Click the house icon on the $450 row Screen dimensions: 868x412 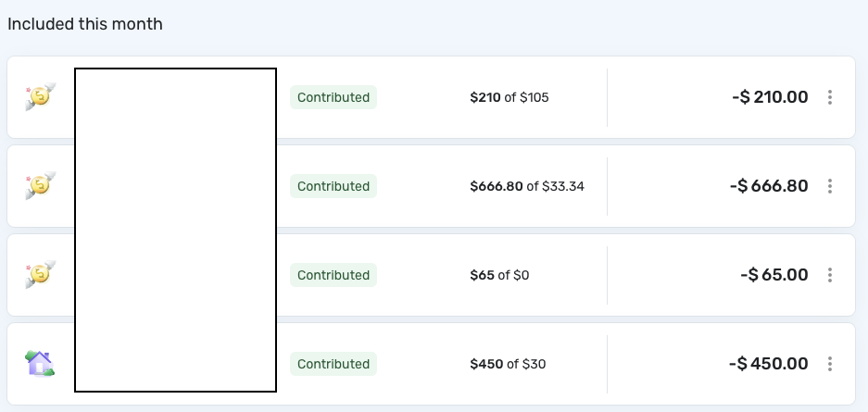click(41, 363)
